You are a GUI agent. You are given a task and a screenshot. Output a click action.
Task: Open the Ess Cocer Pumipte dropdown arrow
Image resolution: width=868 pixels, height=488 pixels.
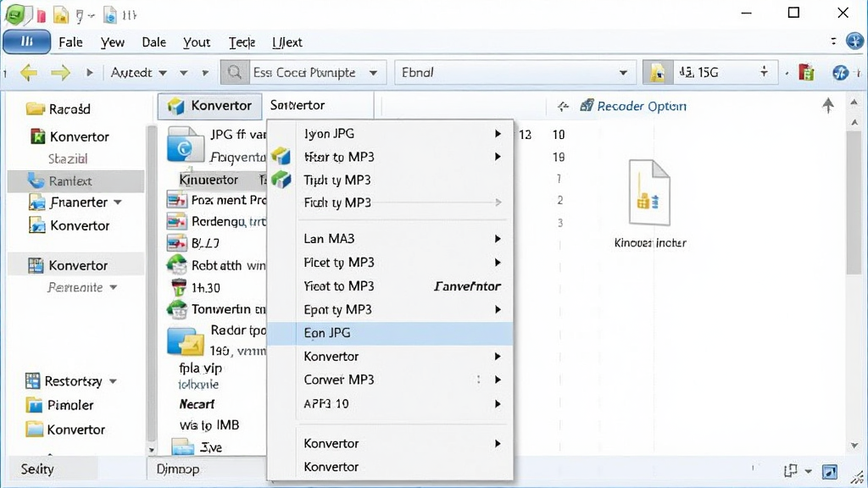373,73
